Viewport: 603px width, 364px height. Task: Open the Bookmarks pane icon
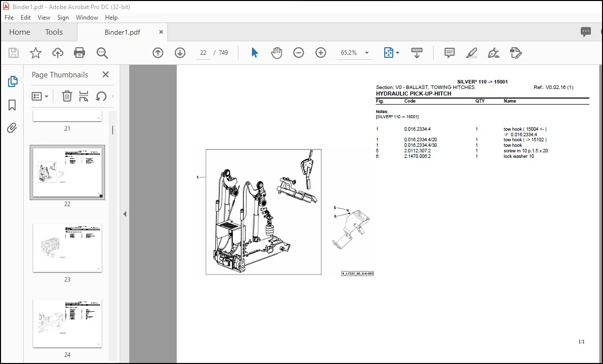12,105
